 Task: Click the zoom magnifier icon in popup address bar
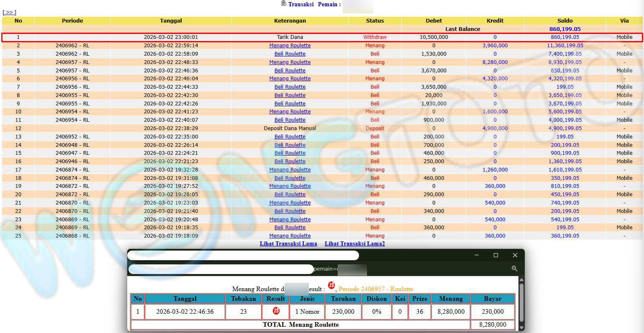click(514, 269)
